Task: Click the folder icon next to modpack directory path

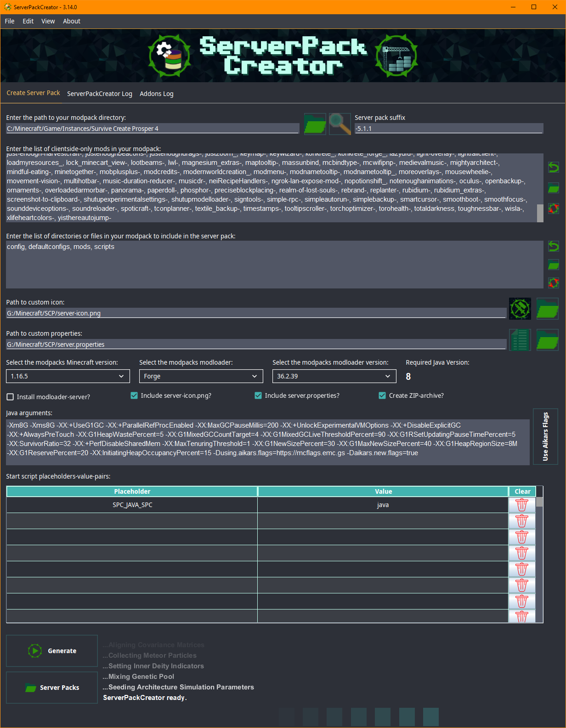Action: pyautogui.click(x=315, y=124)
